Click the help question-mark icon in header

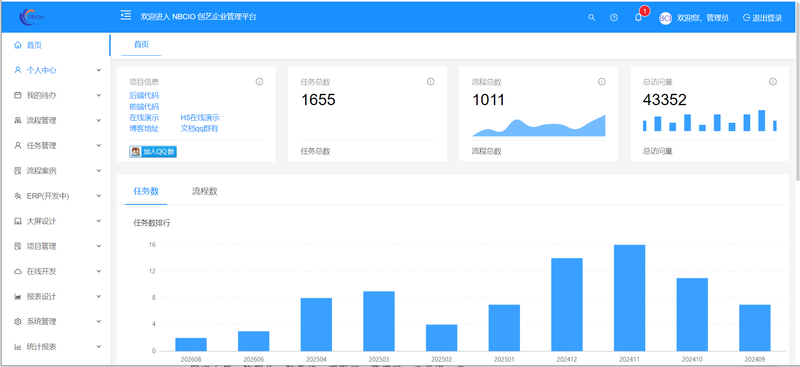click(x=614, y=17)
